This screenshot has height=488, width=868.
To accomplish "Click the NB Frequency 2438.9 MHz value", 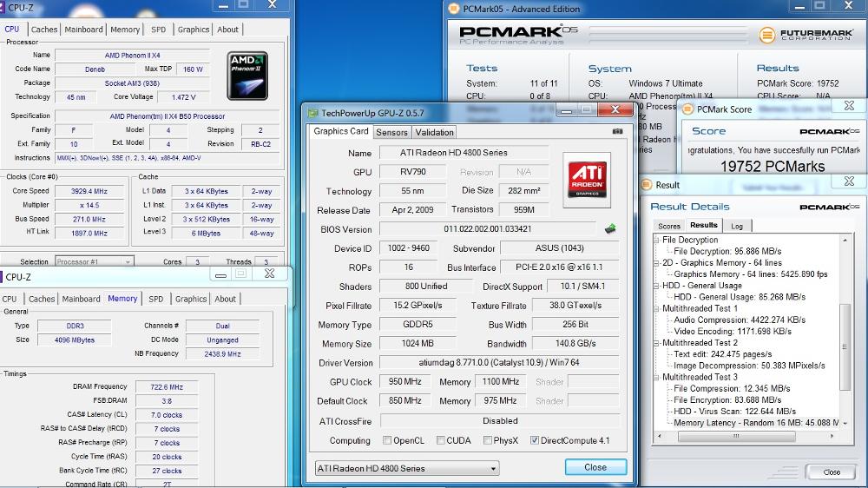I will point(222,354).
